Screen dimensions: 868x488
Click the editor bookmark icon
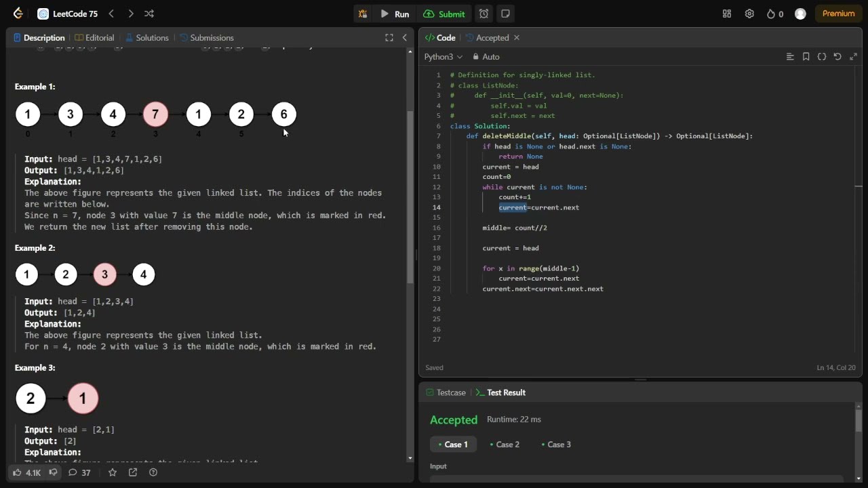(806, 57)
